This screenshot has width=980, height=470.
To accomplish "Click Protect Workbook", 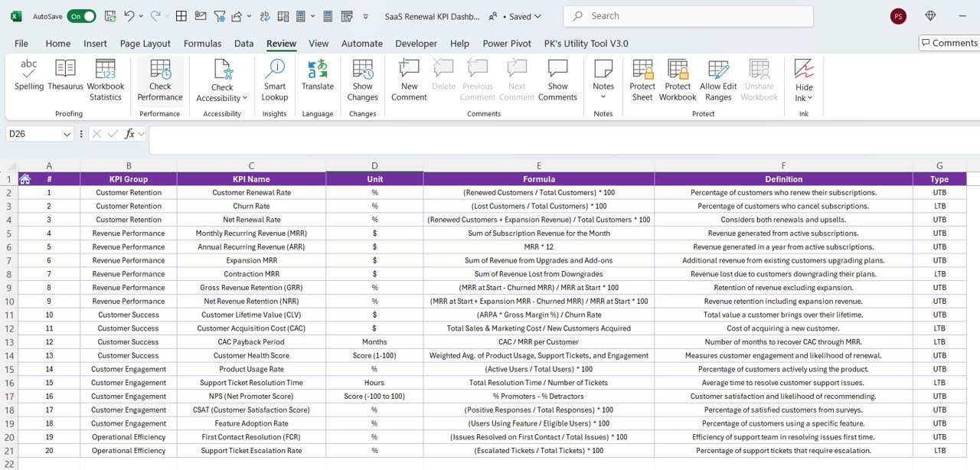I will tap(678, 80).
